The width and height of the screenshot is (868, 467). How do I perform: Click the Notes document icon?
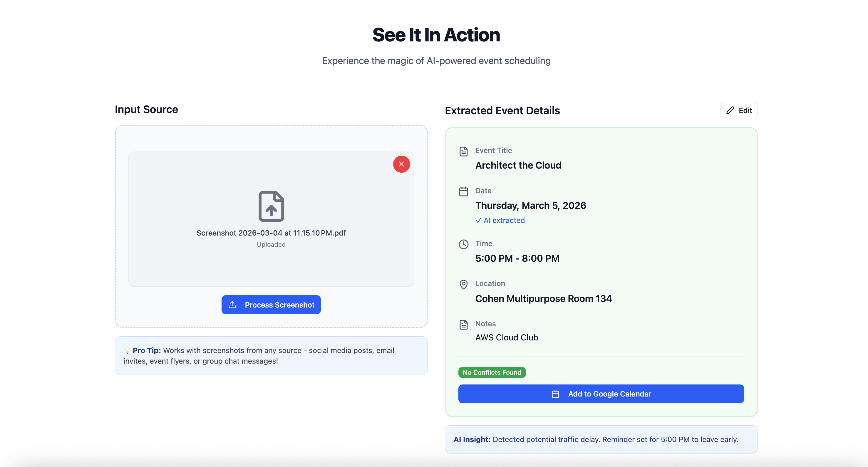point(463,325)
